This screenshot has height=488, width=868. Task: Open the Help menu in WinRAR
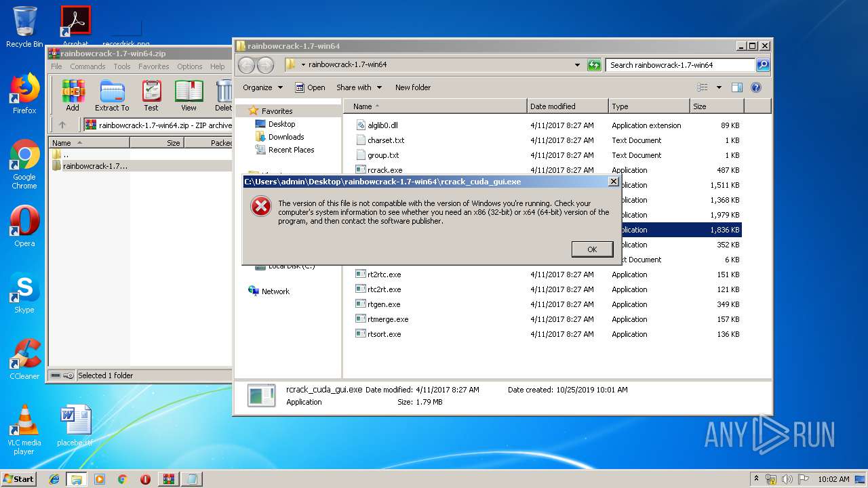pyautogui.click(x=217, y=66)
